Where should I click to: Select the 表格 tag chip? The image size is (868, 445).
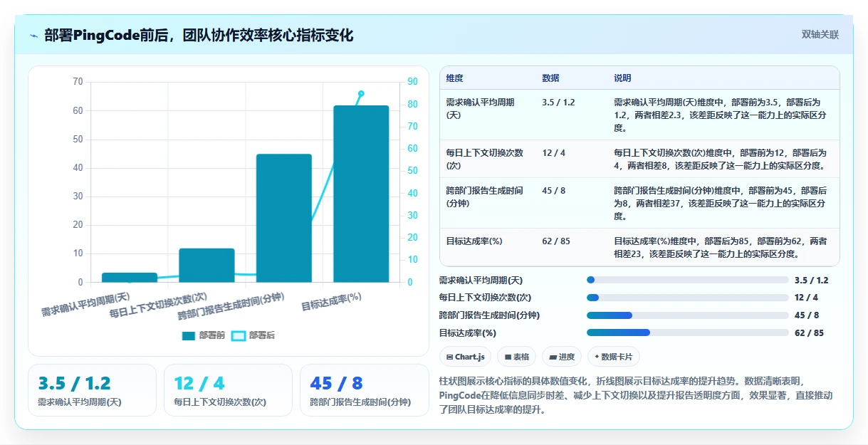[x=516, y=357]
